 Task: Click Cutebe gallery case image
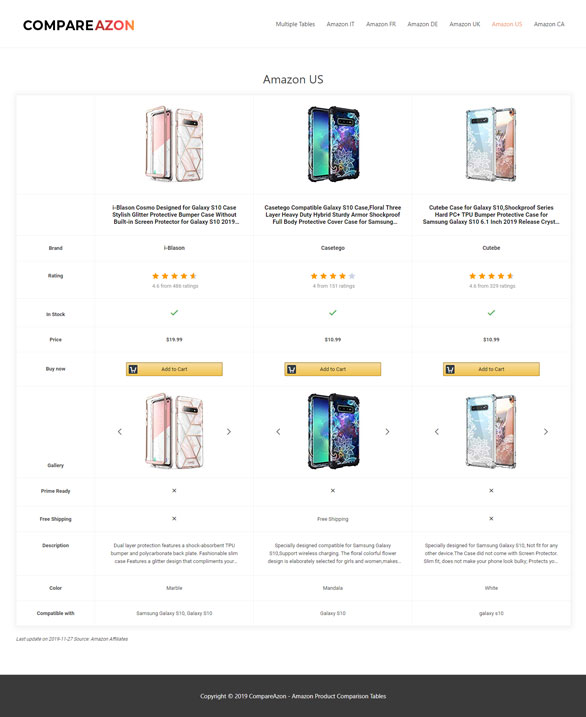point(491,431)
